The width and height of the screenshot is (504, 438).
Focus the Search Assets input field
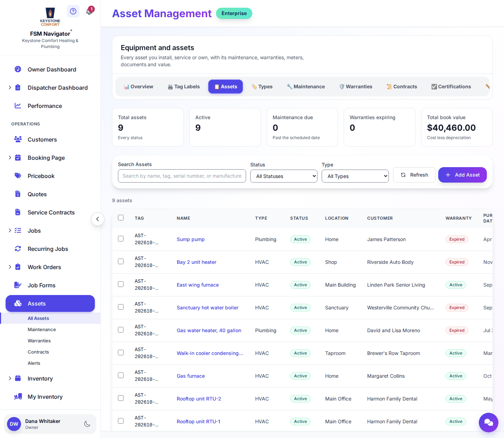tap(182, 176)
